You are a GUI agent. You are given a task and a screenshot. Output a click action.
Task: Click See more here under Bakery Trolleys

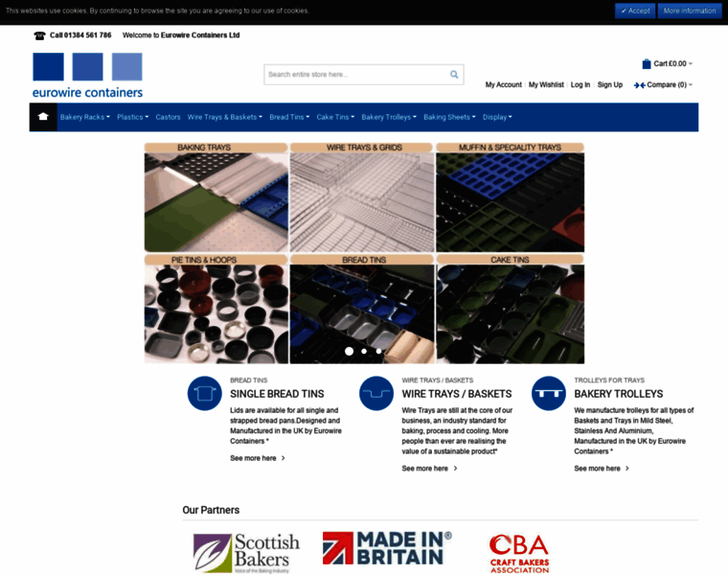coord(602,469)
